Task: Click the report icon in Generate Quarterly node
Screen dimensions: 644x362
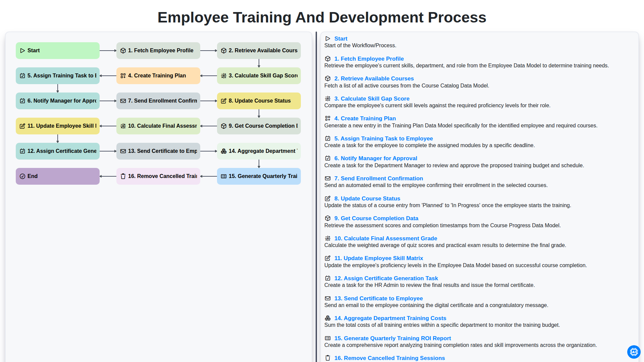Action: pyautogui.click(x=224, y=176)
